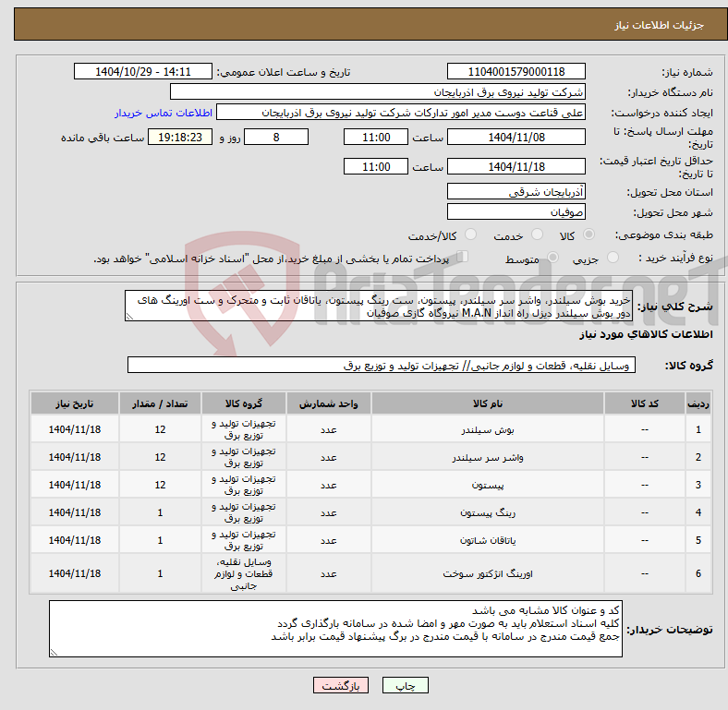Click the unit عدد in یاتاقان شاتون row
728x710 pixels.
(328, 540)
